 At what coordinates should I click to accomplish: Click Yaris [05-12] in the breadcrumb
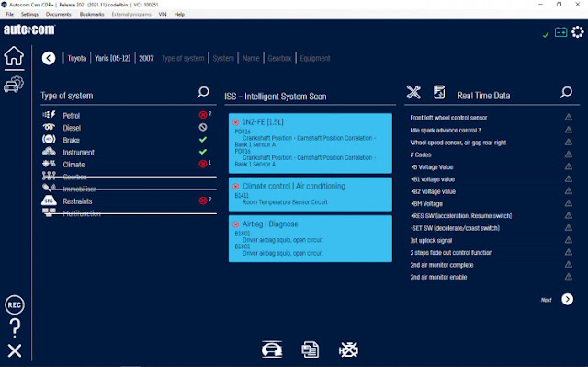pos(112,58)
